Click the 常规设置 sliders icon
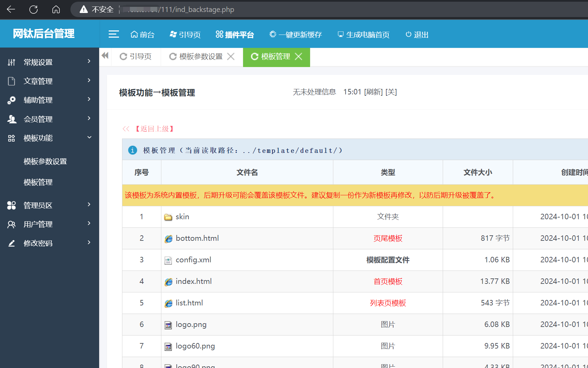This screenshot has height=368, width=588. pos(12,62)
